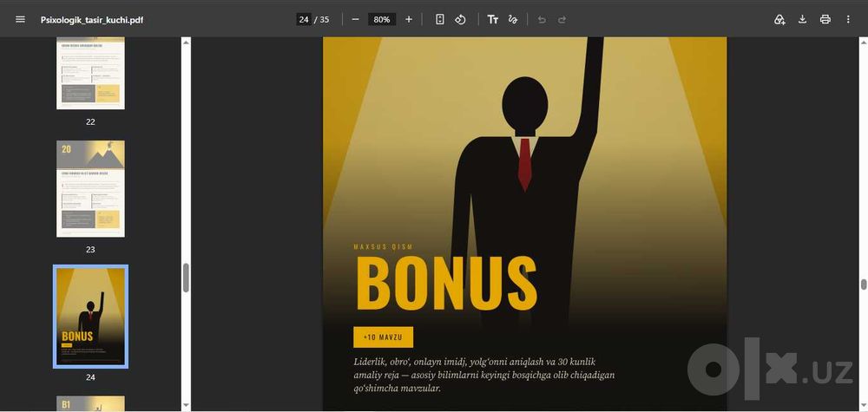The width and height of the screenshot is (868, 412).
Task: Toggle the sidebar hamburger menu
Action: [21, 19]
